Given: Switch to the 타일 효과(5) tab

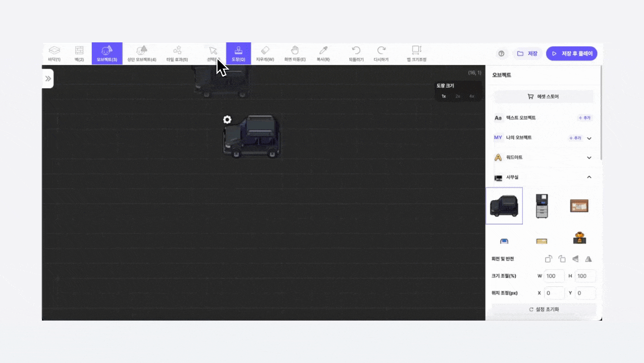Looking at the screenshot, I should (177, 53).
